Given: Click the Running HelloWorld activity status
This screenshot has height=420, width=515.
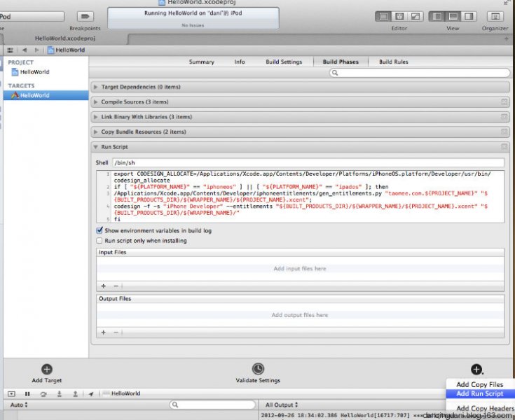Looking at the screenshot, I should tap(193, 18).
